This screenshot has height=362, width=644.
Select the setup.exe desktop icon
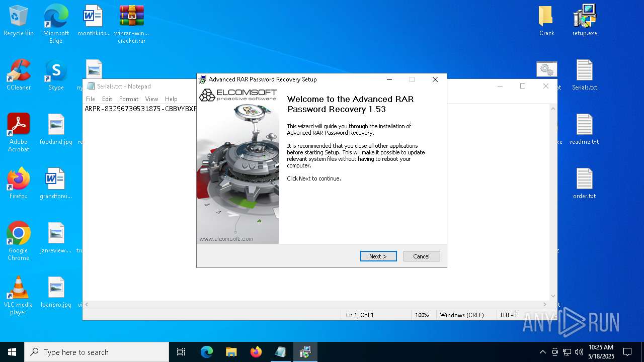584,21
